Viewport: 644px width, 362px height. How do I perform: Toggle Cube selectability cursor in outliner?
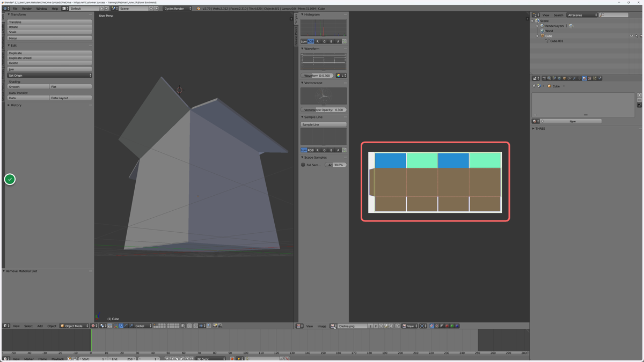pos(636,36)
